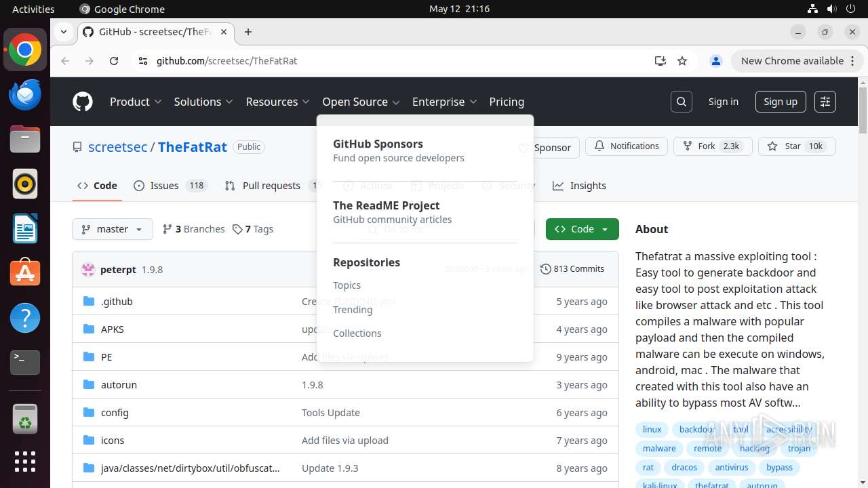The height and width of the screenshot is (488, 868).
Task: Click the Notifications button
Action: [x=627, y=146]
